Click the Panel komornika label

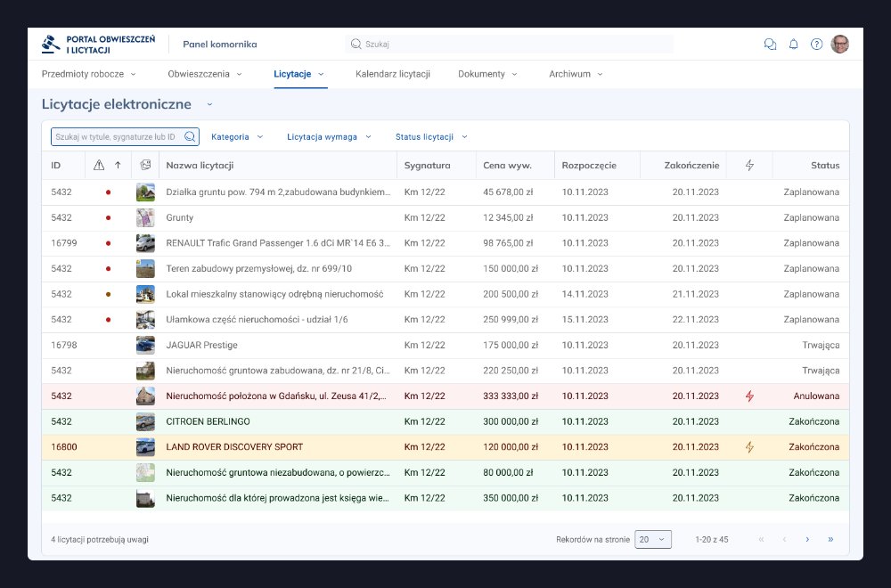[x=220, y=45]
